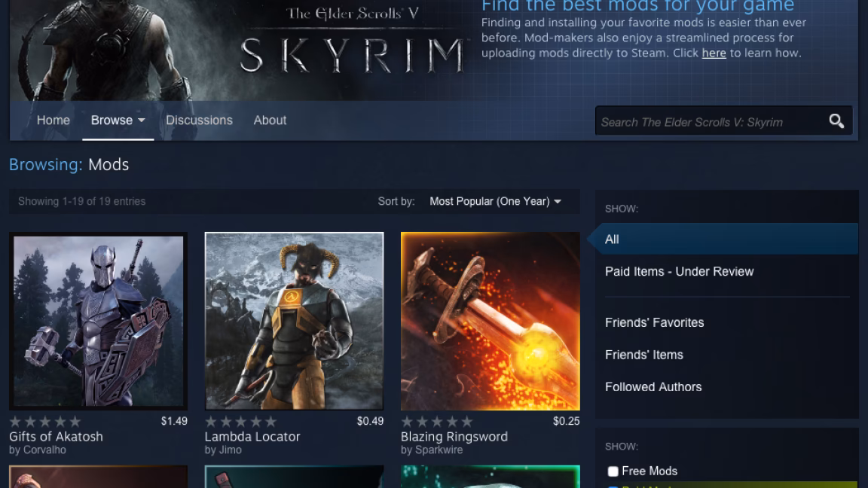Click the $1.49 price of Gifts of Akatosh
This screenshot has height=488, width=868.
(174, 421)
